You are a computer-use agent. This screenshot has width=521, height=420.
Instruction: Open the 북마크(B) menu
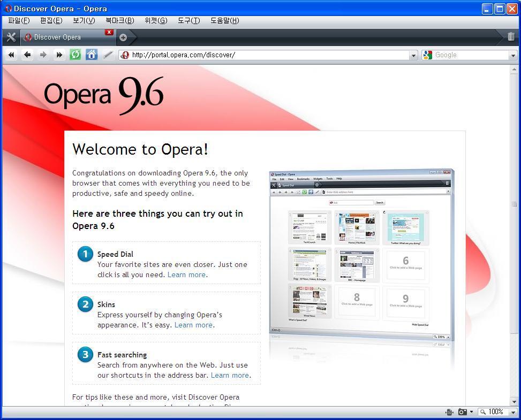pos(120,20)
